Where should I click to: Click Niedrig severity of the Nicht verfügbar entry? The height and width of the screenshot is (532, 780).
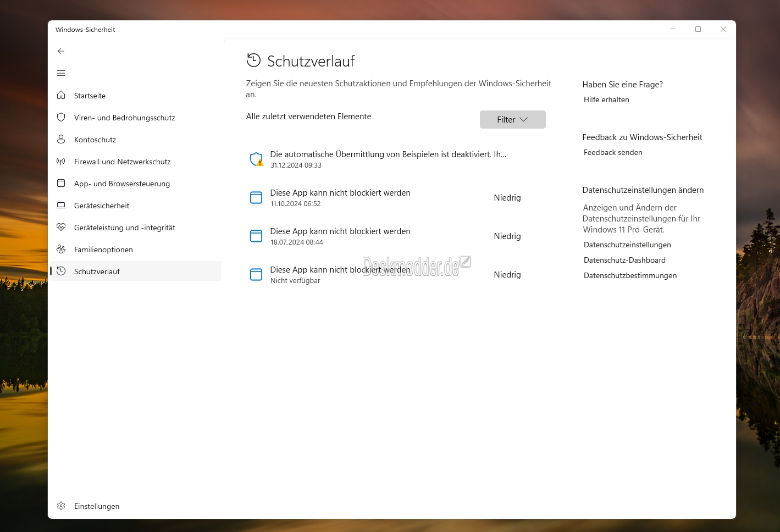[507, 275]
